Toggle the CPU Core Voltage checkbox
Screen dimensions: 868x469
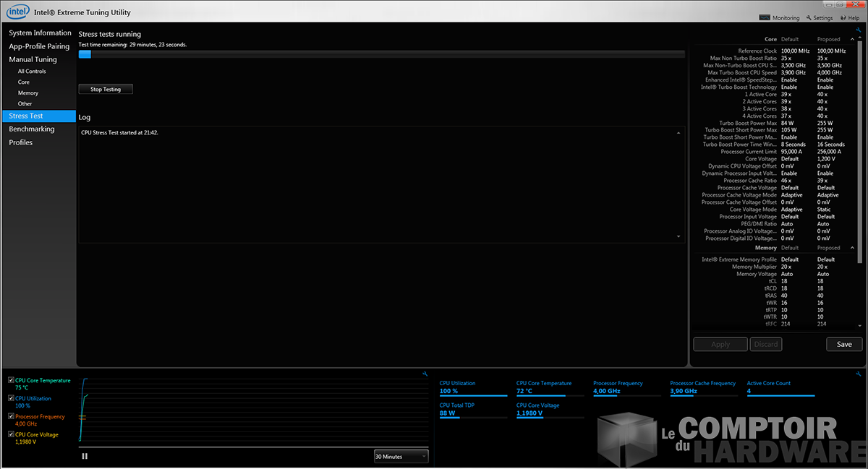(11, 434)
